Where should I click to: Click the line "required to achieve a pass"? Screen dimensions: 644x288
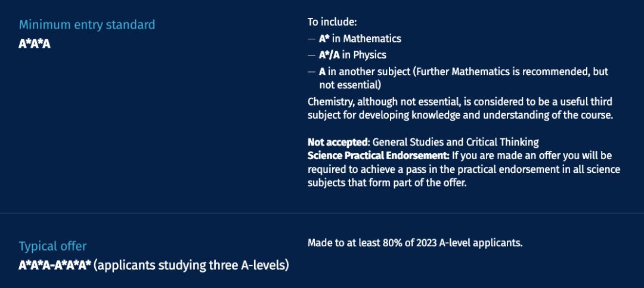464,169
